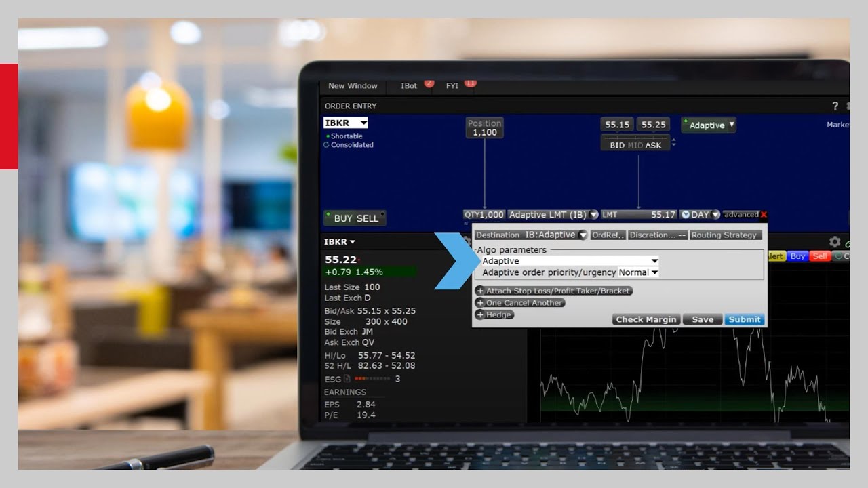
Task: Click the 52 H/L 82.63 - 52.08 row
Action: pos(370,365)
